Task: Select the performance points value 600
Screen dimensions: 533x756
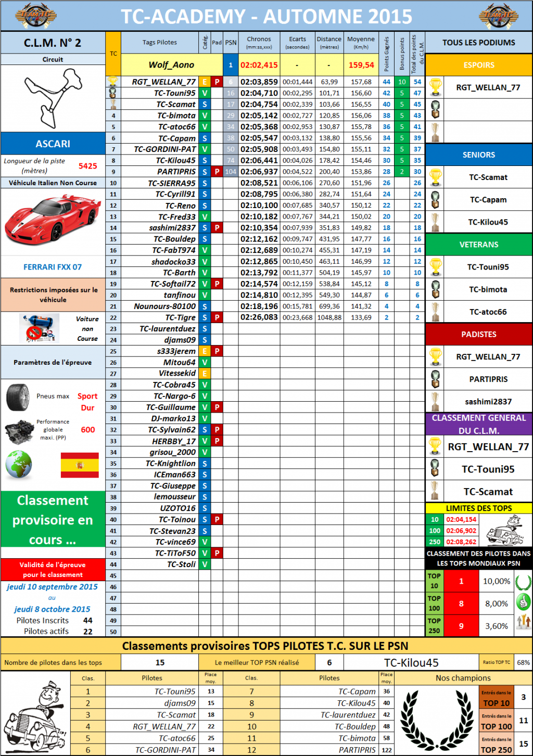Action: coord(88,430)
